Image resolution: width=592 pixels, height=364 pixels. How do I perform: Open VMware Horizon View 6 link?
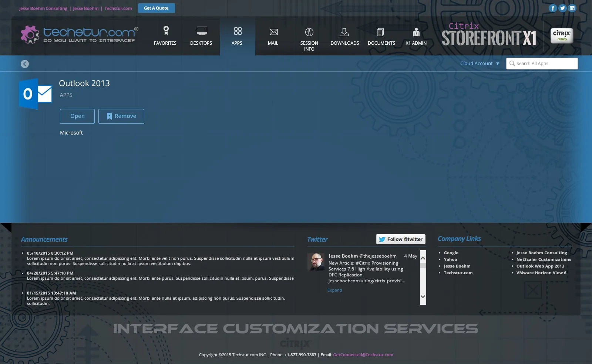click(x=541, y=273)
